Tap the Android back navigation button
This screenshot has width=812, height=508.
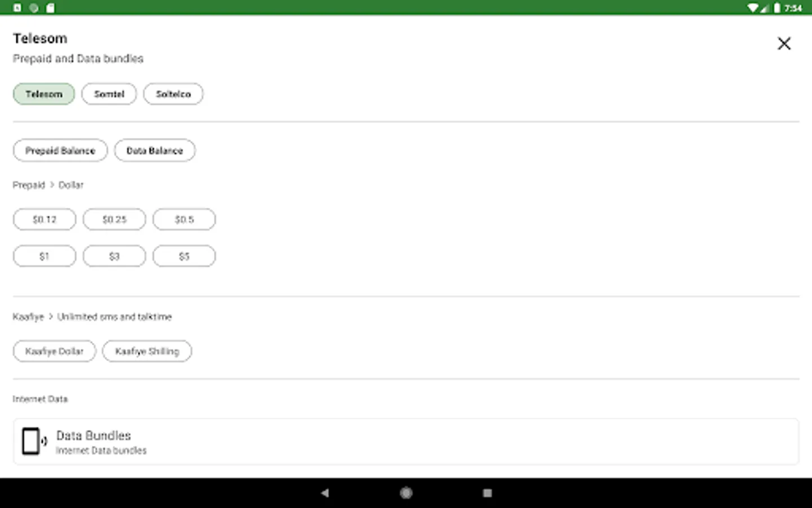tap(325, 493)
